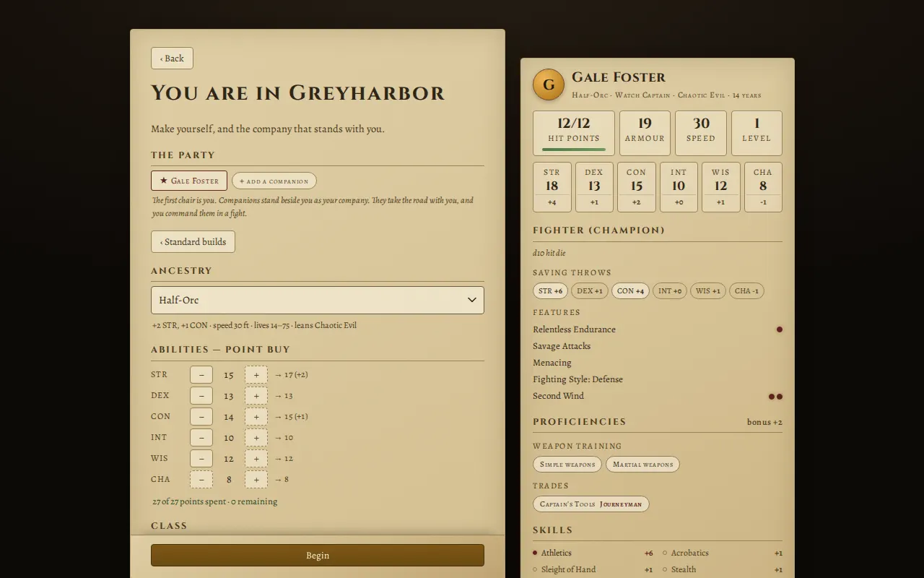This screenshot has height=578, width=924.
Task: Click the Speed 30 stat box
Action: click(x=701, y=133)
